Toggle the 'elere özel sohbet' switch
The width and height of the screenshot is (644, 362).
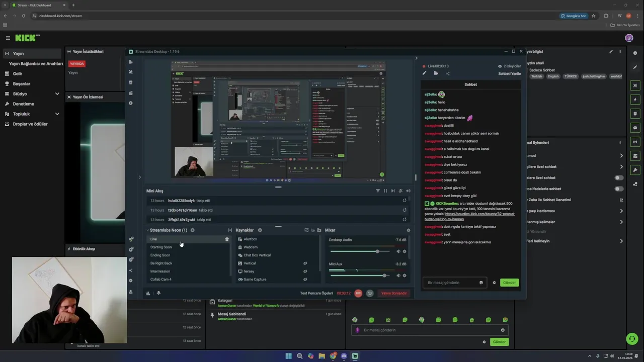pos(619,177)
